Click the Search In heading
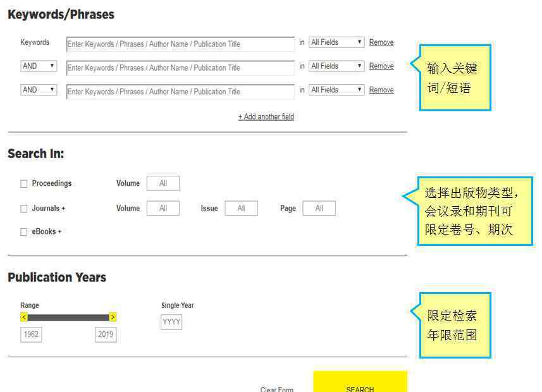Viewport: 542px width, 392px height. pyautogui.click(x=36, y=154)
